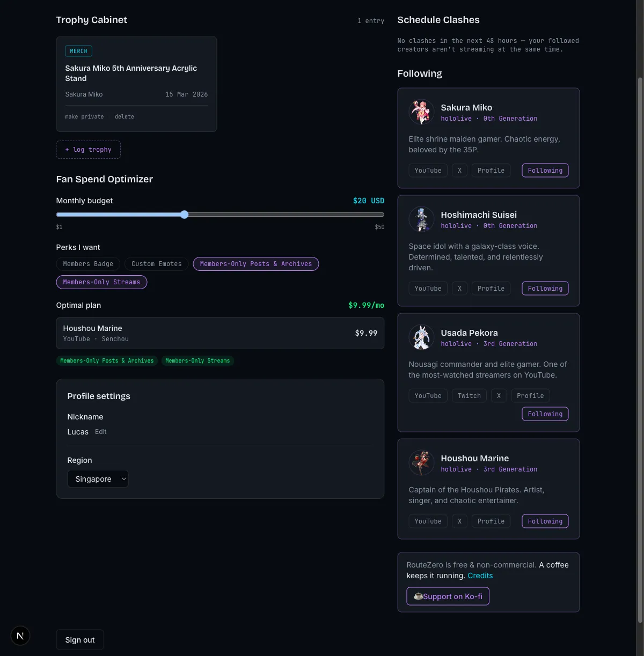Open Hoshimachi Suisei's X link
Image resolution: width=644 pixels, height=656 pixels.
459,289
